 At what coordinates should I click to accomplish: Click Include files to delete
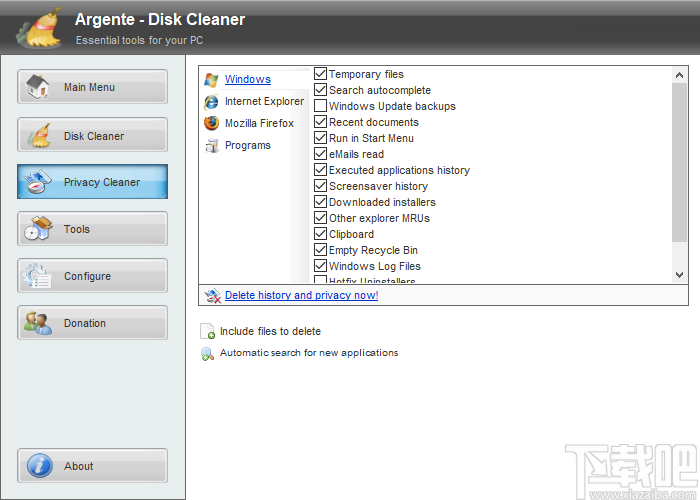[x=270, y=331]
